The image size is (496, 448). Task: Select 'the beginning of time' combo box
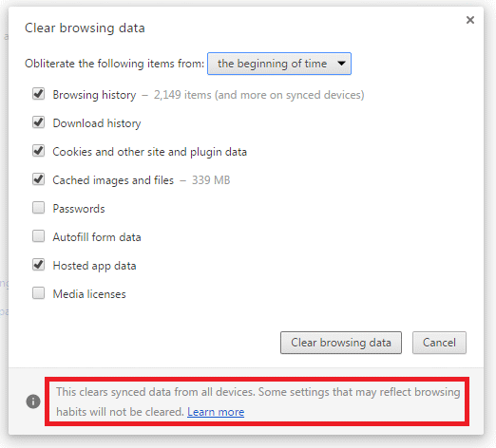coord(279,64)
